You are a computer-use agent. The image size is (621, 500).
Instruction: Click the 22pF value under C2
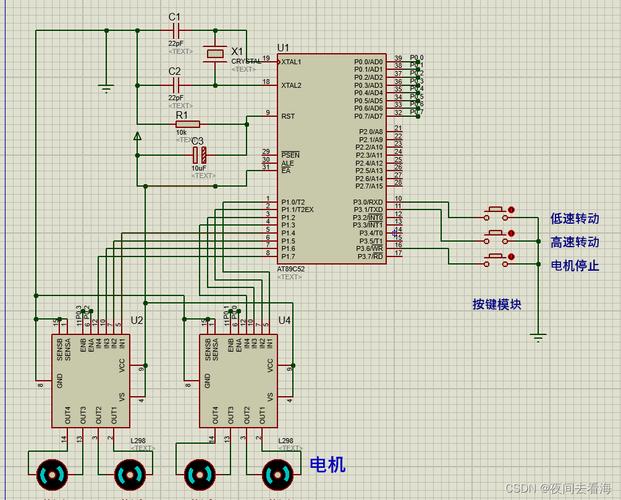point(176,97)
